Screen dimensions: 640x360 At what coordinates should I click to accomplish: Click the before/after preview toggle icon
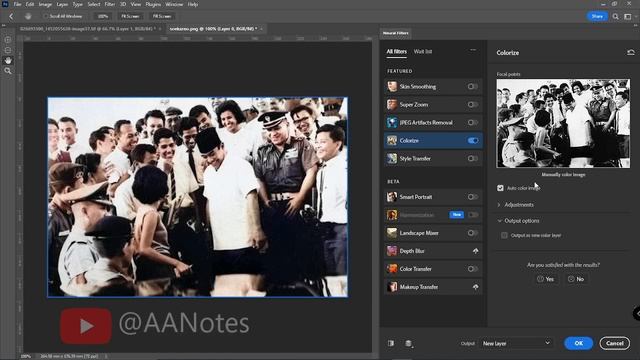point(391,343)
